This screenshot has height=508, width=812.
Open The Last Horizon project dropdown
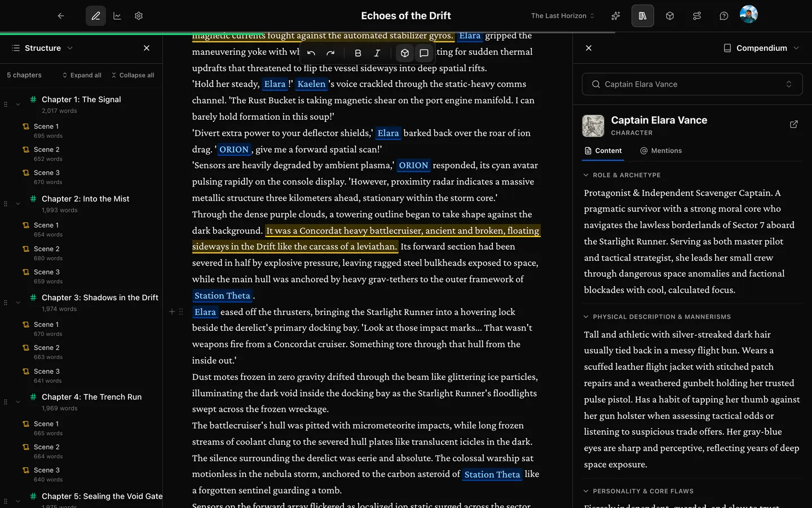coord(563,16)
